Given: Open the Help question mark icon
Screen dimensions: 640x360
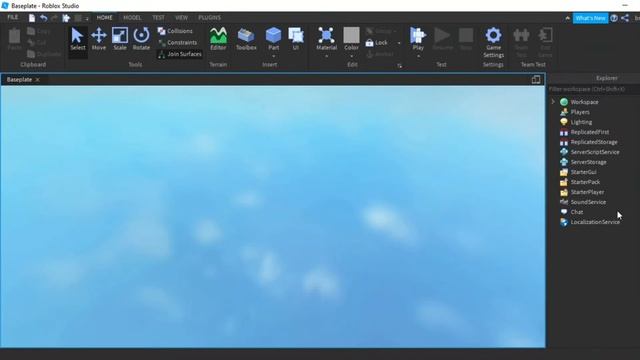Looking at the screenshot, I should coord(614,18).
